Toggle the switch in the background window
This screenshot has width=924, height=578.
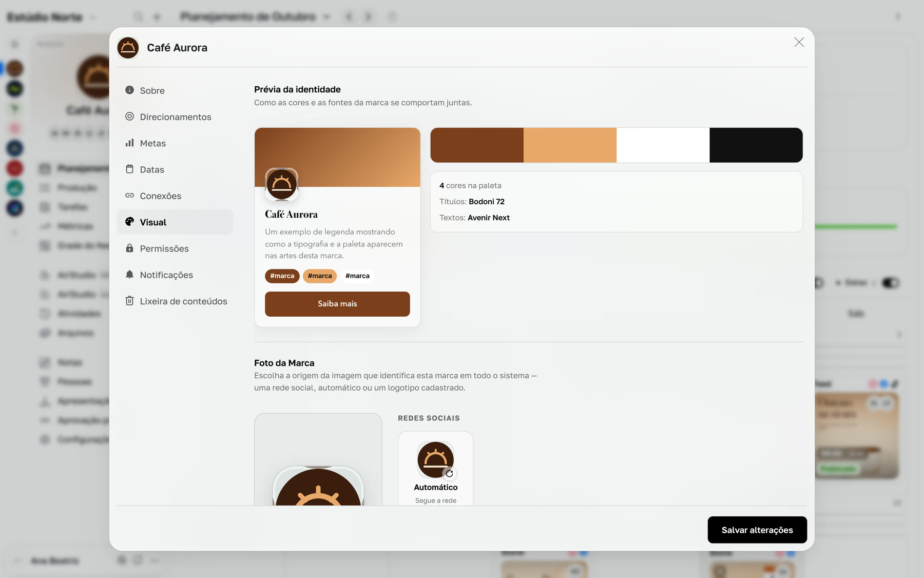891,283
